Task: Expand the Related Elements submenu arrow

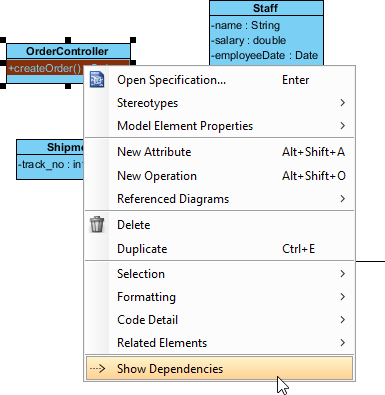Action: [x=342, y=343]
